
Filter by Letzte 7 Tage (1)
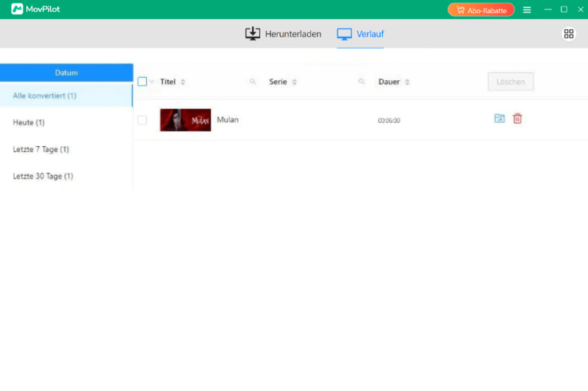click(66, 149)
